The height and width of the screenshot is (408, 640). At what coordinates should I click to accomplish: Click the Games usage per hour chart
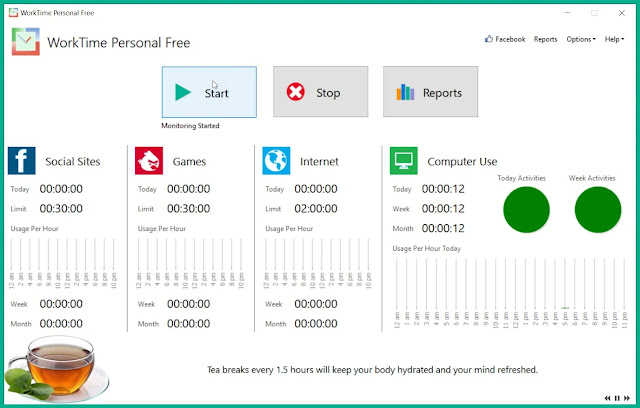click(x=190, y=263)
